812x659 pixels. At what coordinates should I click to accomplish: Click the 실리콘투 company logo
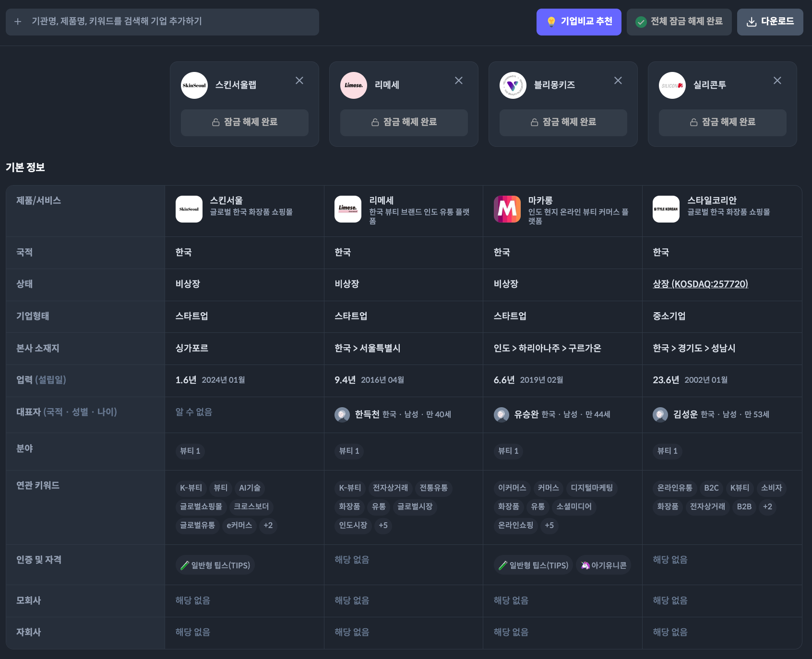click(x=672, y=85)
